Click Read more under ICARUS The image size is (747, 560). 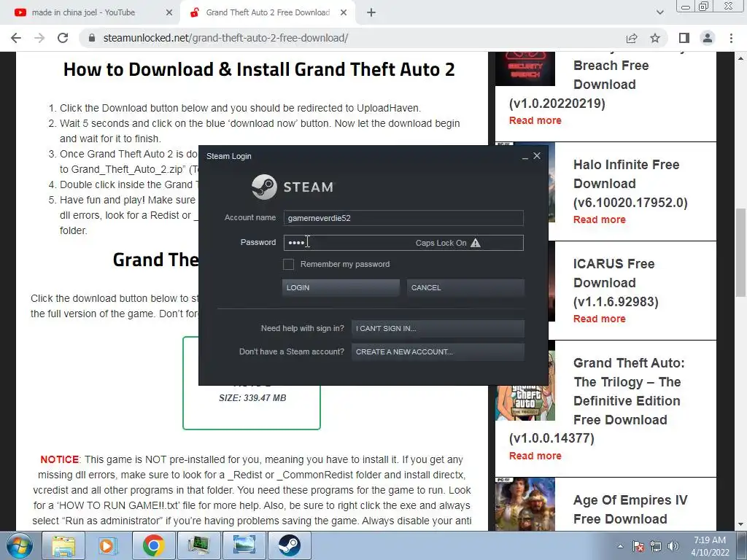(x=600, y=319)
